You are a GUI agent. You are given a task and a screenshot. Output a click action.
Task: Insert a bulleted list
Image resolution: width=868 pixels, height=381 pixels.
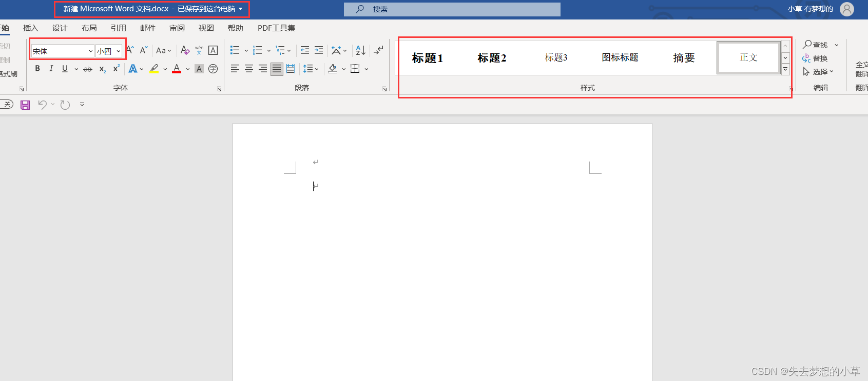click(x=235, y=50)
